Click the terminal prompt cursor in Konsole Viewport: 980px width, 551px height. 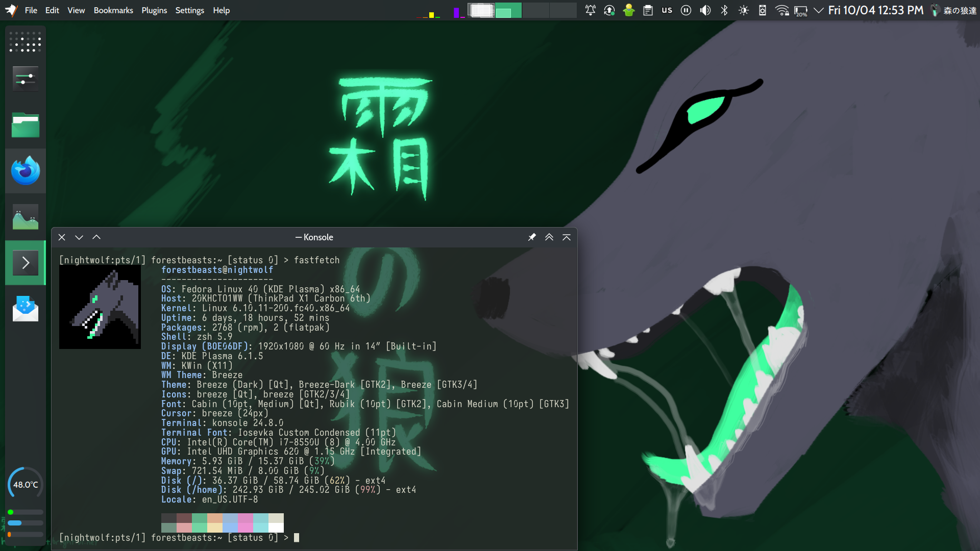pos(297,537)
